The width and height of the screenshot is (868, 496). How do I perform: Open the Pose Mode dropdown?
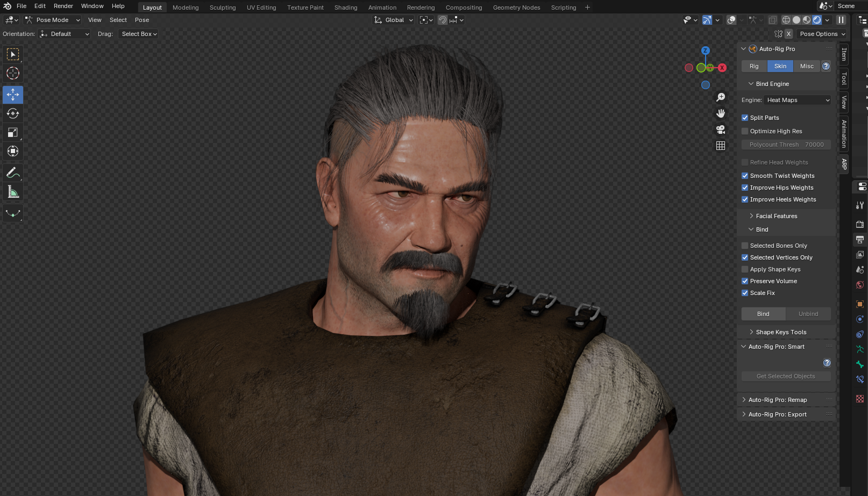(53, 20)
